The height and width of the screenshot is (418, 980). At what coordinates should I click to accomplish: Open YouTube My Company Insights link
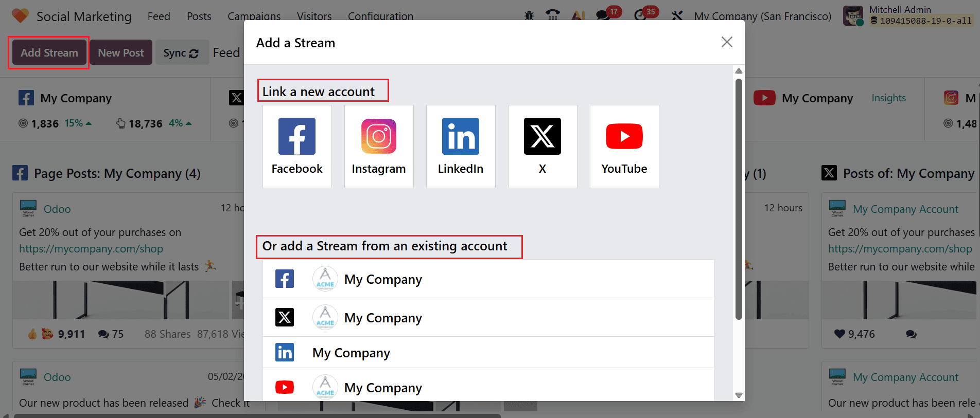pos(888,98)
